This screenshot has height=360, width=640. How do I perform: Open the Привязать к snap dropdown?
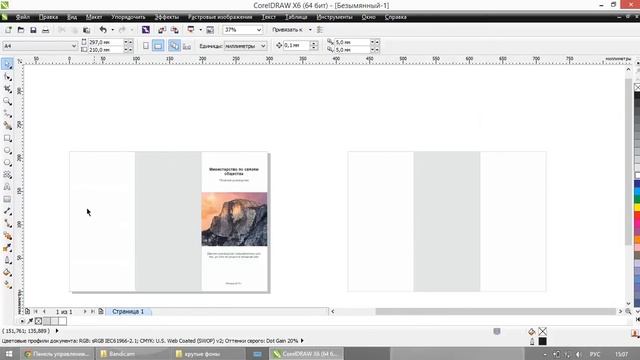pyautogui.click(x=310, y=30)
